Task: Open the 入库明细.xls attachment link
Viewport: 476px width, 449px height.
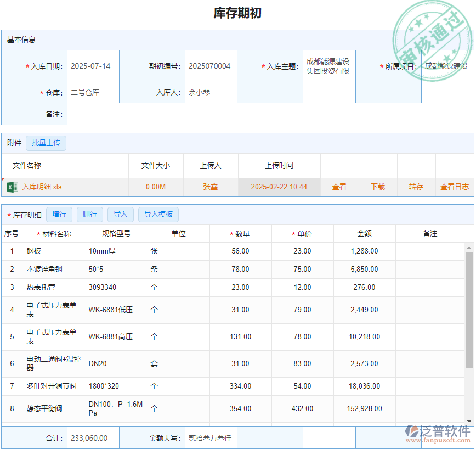Action: 42,187
